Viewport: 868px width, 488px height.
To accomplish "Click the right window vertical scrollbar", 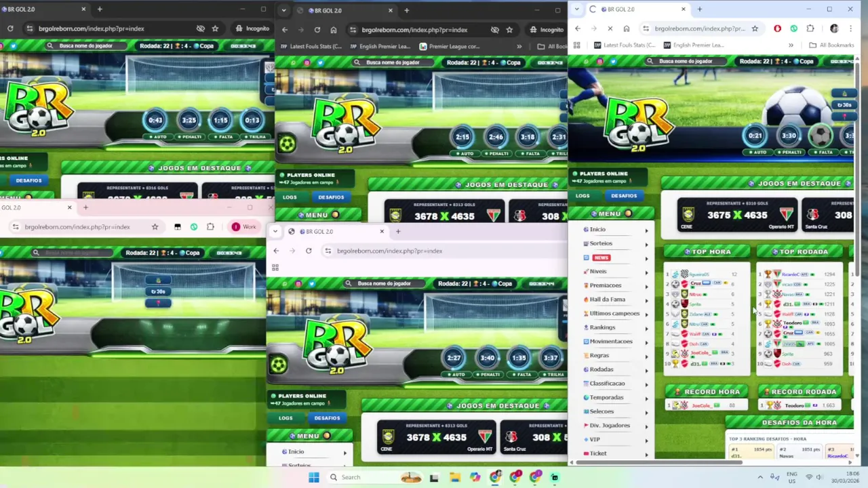I will click(857, 169).
